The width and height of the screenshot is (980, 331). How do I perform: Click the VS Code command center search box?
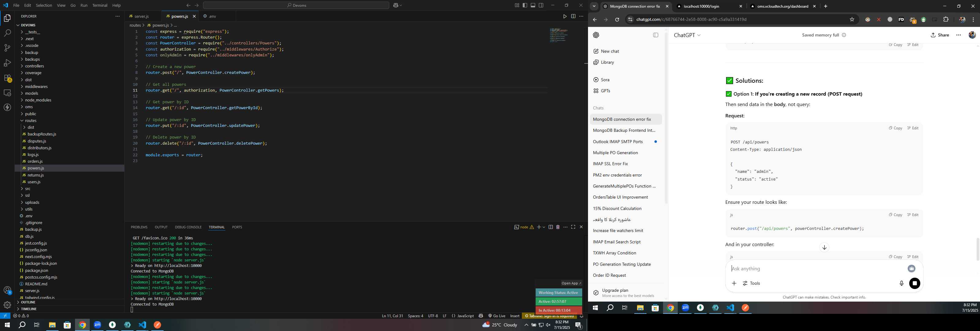pos(296,5)
